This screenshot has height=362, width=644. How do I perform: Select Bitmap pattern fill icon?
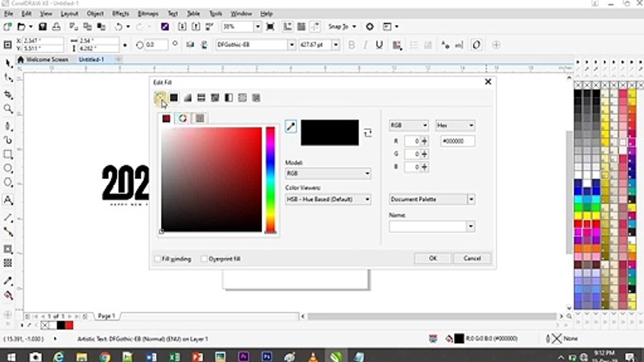[215, 98]
